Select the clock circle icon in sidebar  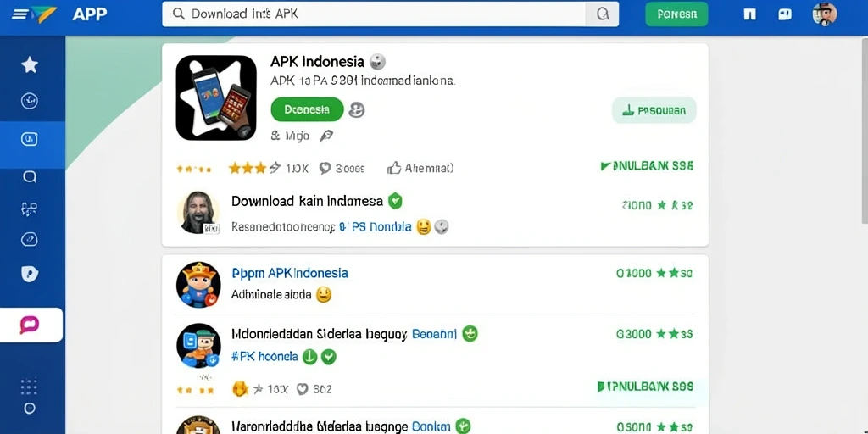[30, 101]
